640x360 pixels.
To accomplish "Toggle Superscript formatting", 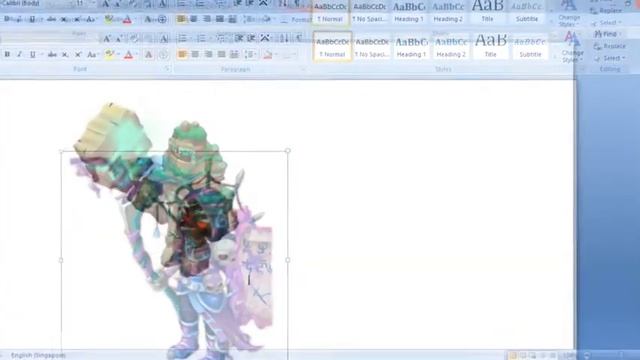I will point(78,54).
